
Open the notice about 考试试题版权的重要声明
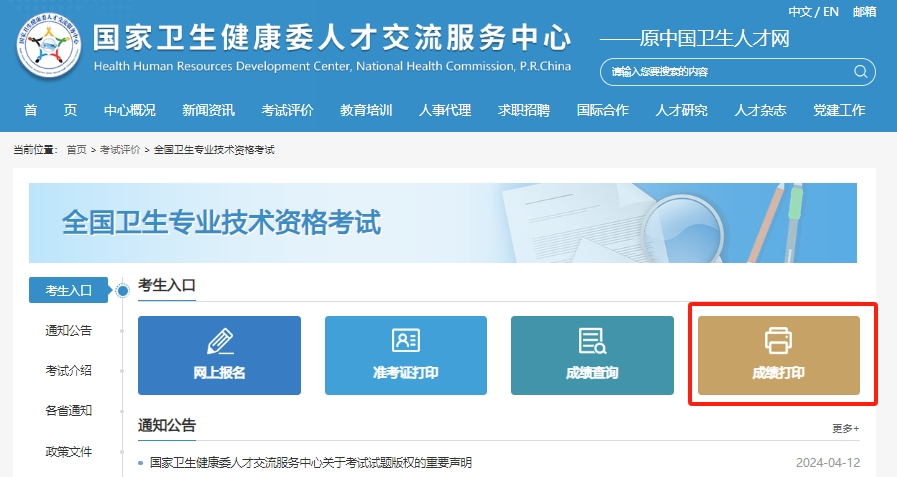(310, 463)
